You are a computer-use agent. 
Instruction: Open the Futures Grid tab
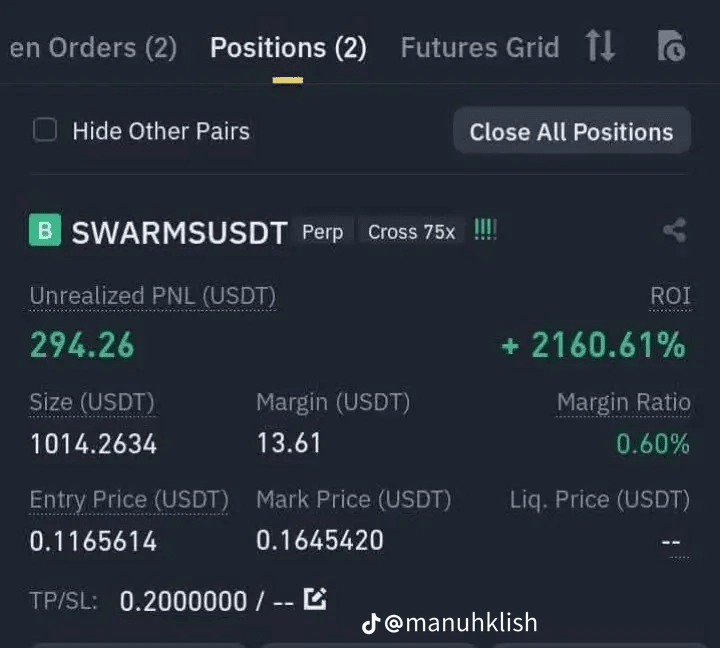point(480,48)
